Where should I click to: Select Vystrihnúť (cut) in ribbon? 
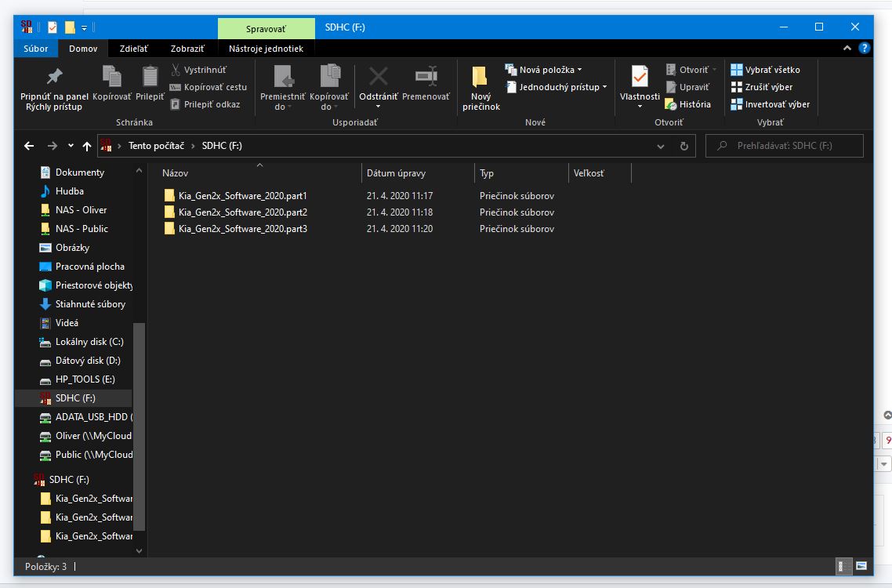click(198, 70)
